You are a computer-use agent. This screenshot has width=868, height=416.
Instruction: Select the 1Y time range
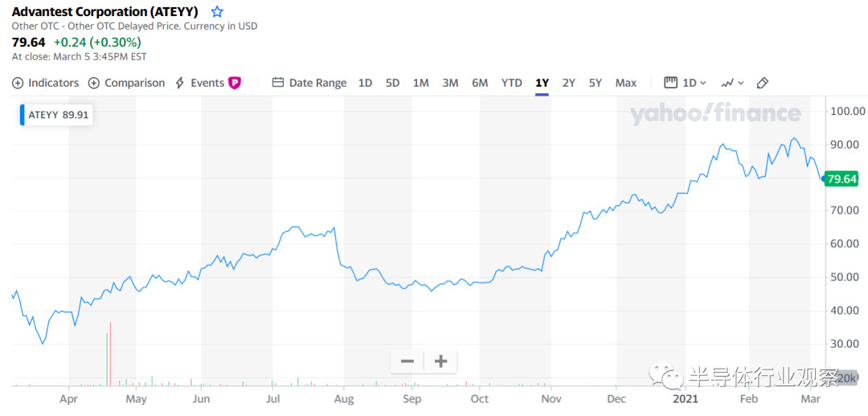[542, 83]
